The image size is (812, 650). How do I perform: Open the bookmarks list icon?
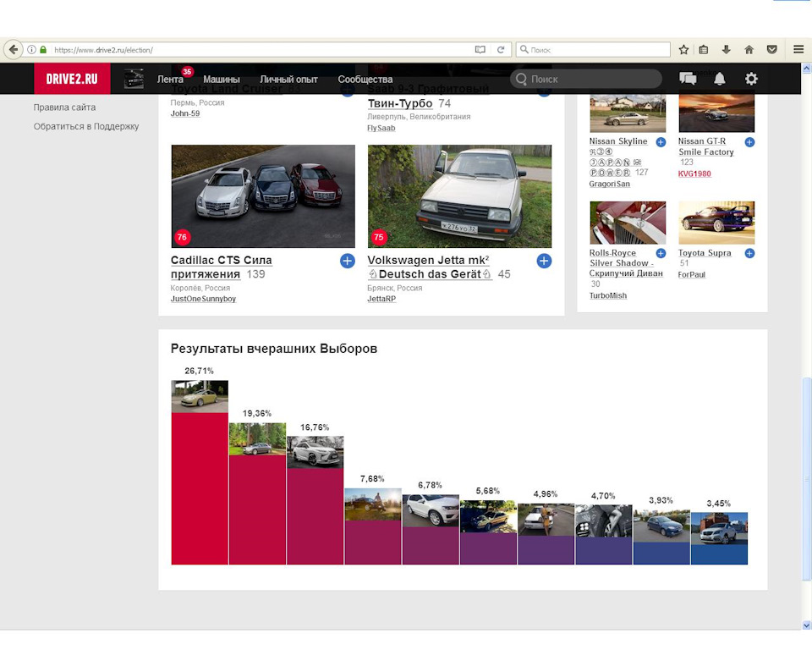click(x=703, y=50)
